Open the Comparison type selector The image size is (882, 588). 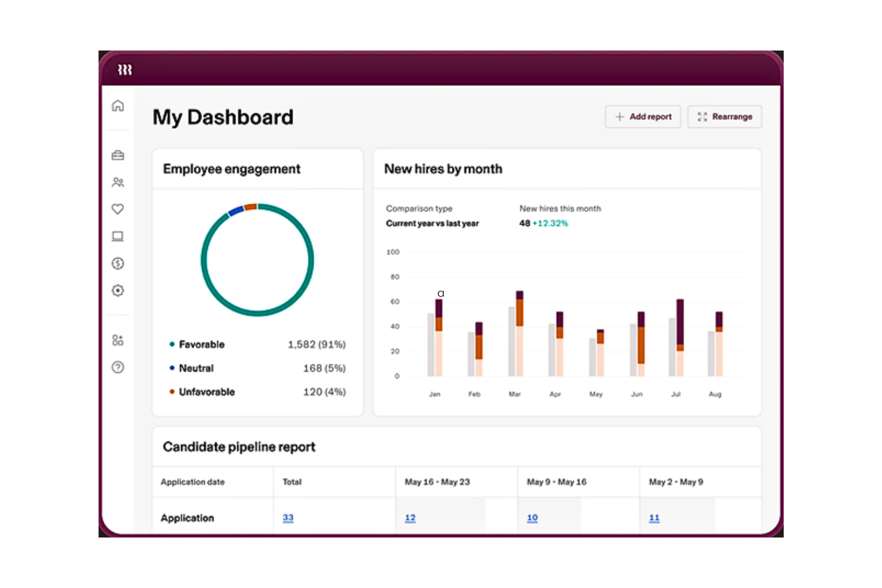(433, 223)
